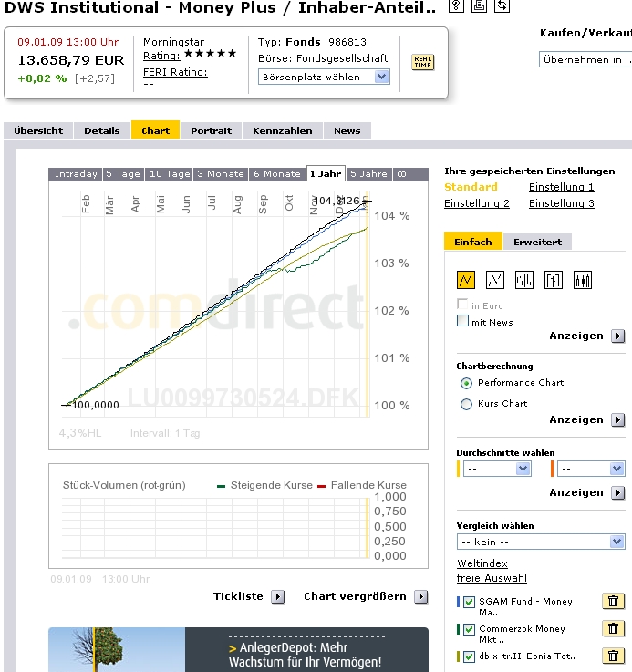Open the Vergleich wählen dropdown
Screen dimensions: 632x672
(541, 542)
